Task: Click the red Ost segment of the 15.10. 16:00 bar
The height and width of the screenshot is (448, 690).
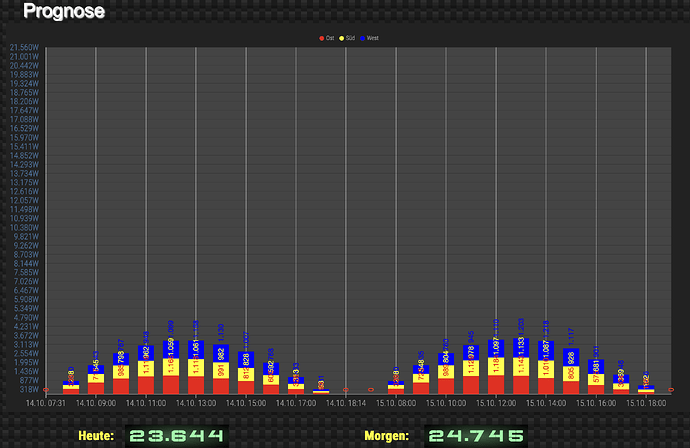Action: pos(596,389)
